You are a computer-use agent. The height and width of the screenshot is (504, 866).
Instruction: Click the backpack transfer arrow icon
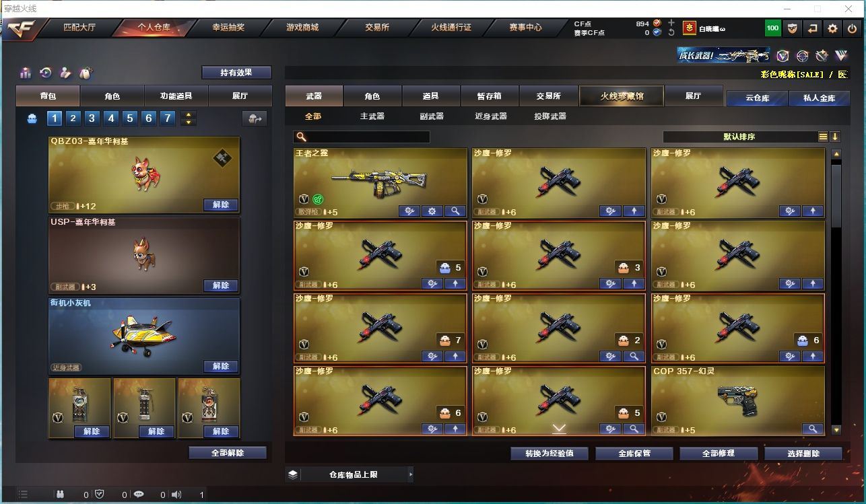(255, 118)
